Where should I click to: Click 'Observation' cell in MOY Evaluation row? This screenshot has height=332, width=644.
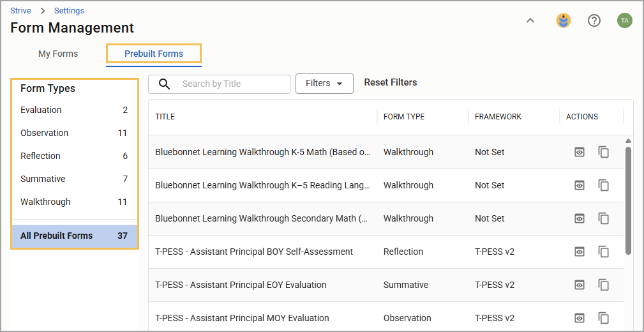tap(407, 318)
